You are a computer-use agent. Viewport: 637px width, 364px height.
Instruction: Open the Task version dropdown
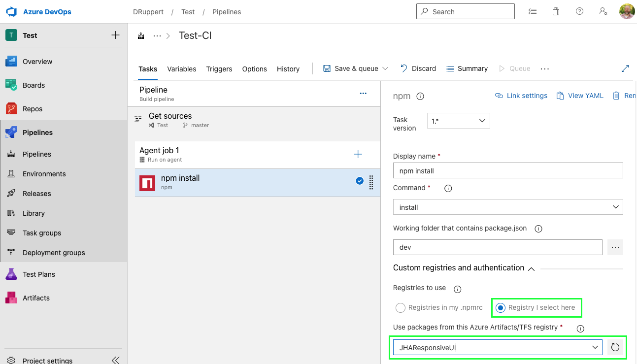pos(458,121)
